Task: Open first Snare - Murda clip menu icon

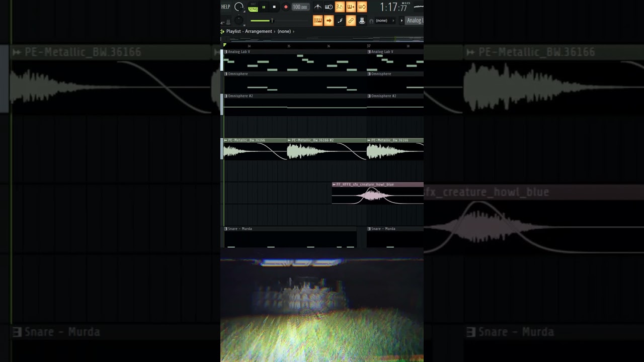Action: point(226,229)
